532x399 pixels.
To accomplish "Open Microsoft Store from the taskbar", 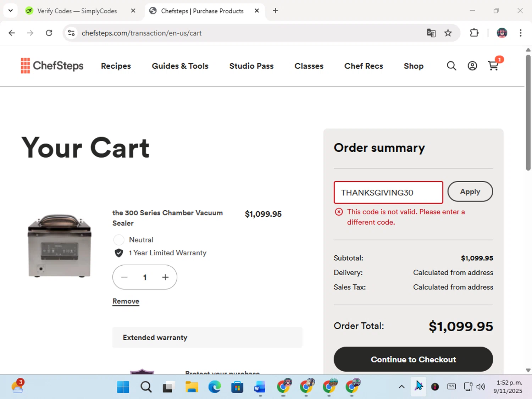I will tap(237, 387).
